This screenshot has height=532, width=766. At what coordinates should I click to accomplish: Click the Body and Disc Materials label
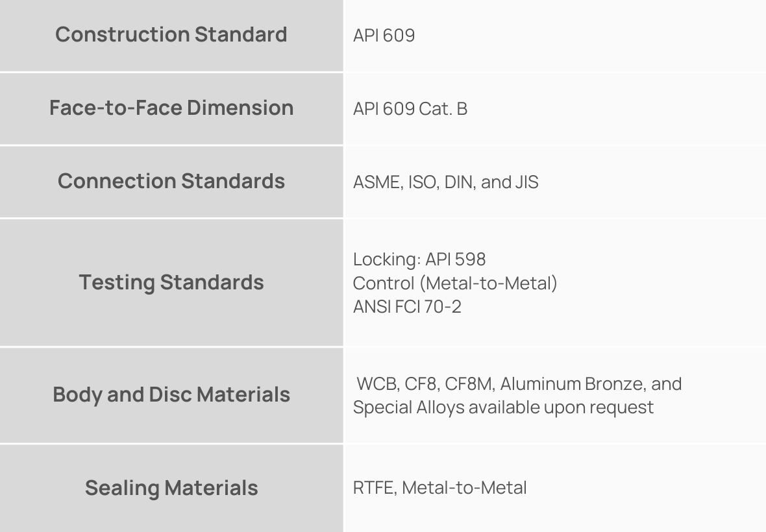pyautogui.click(x=171, y=394)
